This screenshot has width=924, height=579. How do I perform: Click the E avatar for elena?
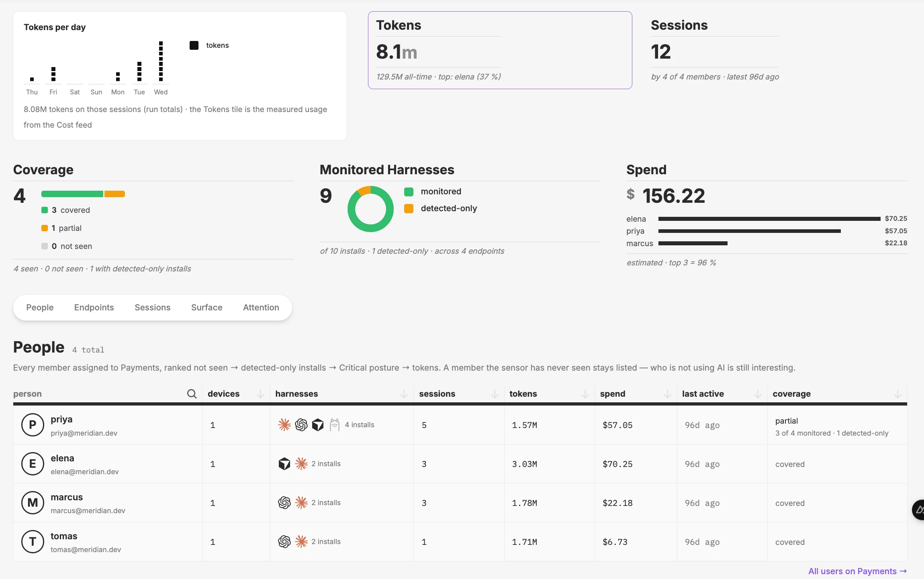[33, 464]
